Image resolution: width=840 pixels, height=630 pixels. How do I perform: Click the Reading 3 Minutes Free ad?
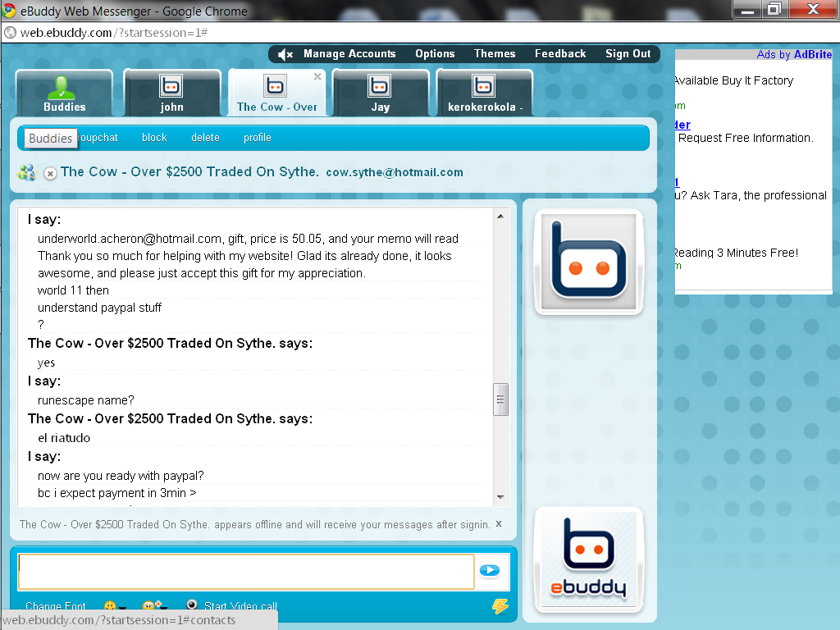click(737, 253)
